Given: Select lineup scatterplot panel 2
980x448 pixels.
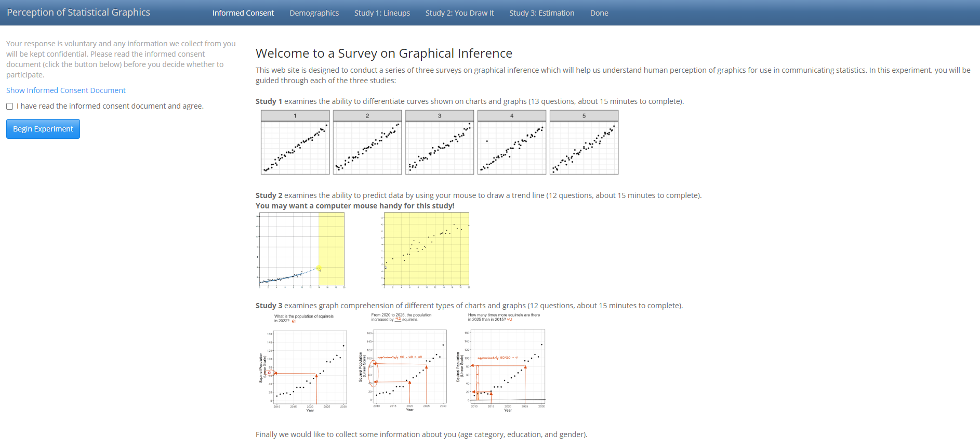Looking at the screenshot, I should point(367,142).
